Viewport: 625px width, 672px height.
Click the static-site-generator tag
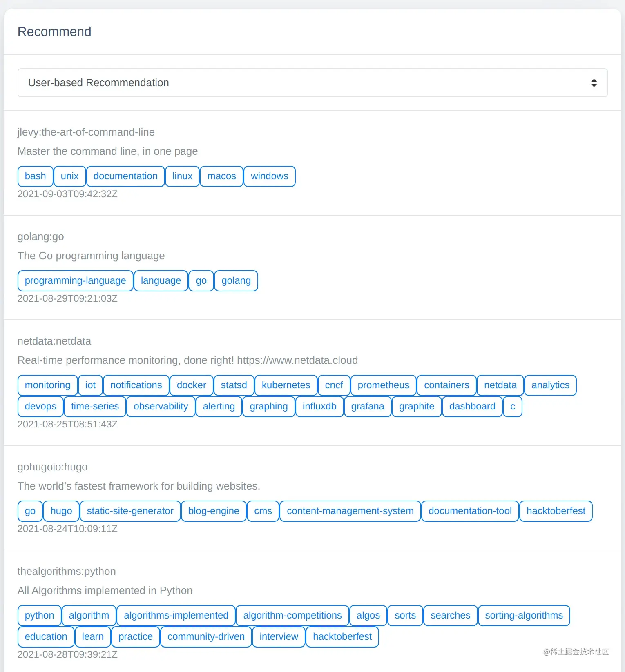click(x=130, y=511)
